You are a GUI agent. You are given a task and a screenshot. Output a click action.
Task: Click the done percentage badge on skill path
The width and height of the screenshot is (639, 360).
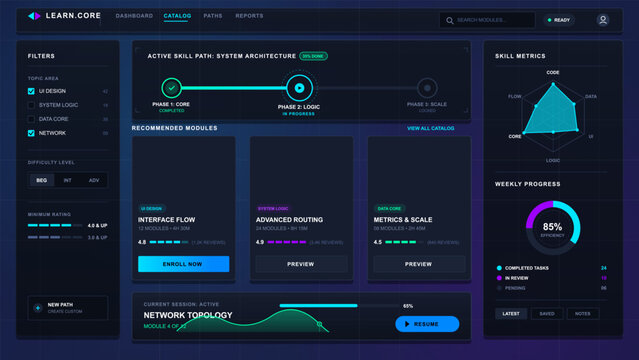313,56
